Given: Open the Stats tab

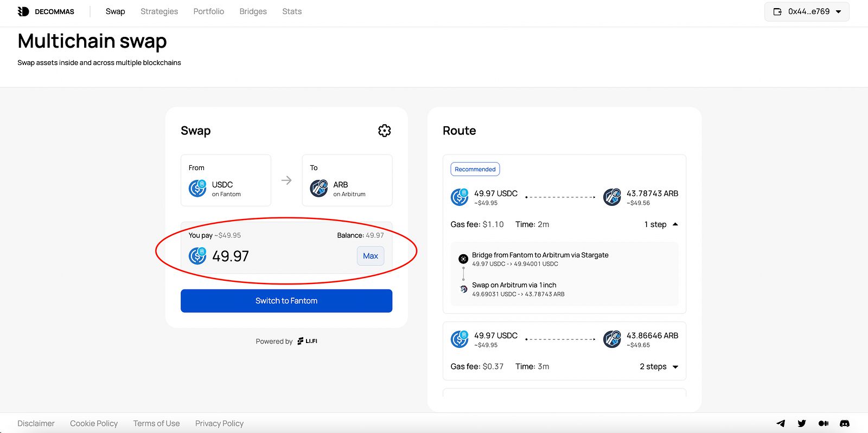Looking at the screenshot, I should [292, 11].
